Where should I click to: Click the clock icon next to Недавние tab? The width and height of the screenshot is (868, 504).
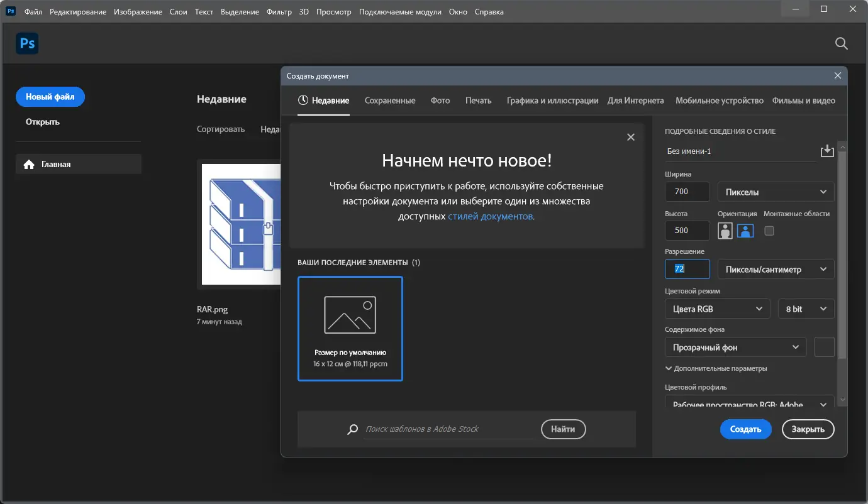(302, 99)
